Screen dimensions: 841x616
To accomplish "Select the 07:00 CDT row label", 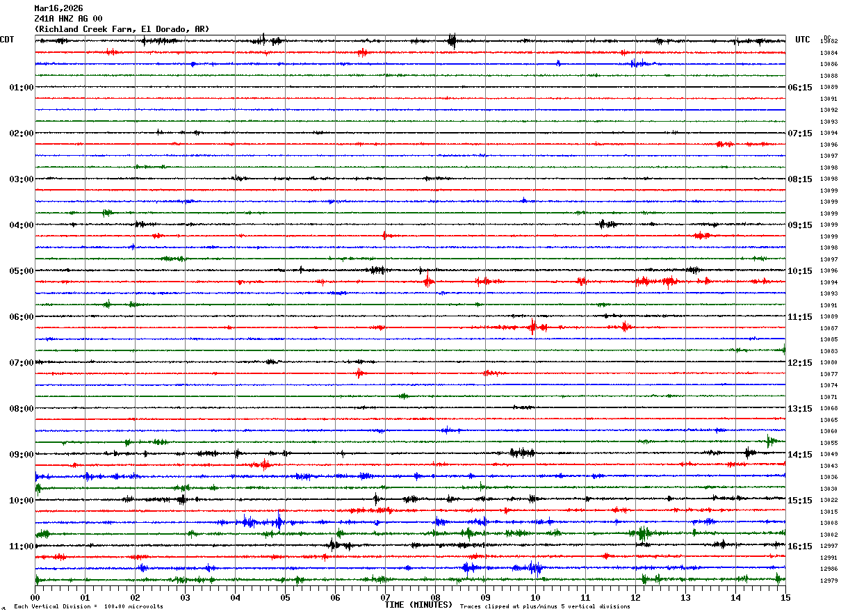I will click(22, 363).
